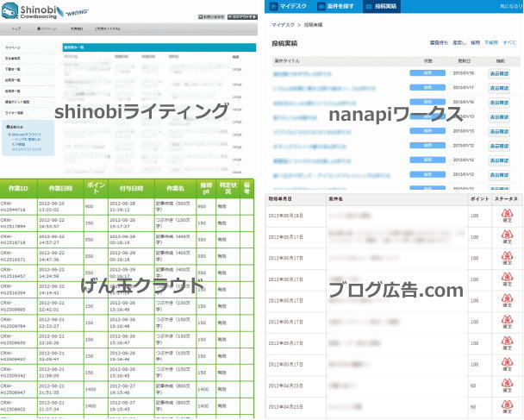
Task: Select 獲得ポイント履歴 in the Shinobi left sidebar
Action: (17, 102)
